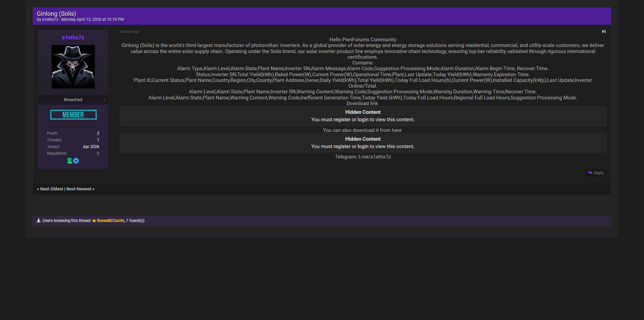Click the gold crown icon before RussellCCurrin
The image size is (644, 320).
[x=94, y=221]
